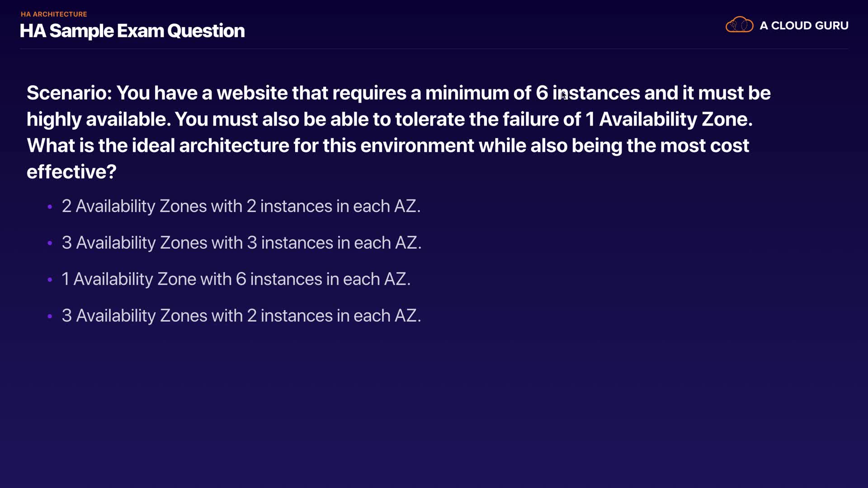Click the "A CLOUD GURU" brand text
Viewport: 868px width, 488px height.
(804, 26)
